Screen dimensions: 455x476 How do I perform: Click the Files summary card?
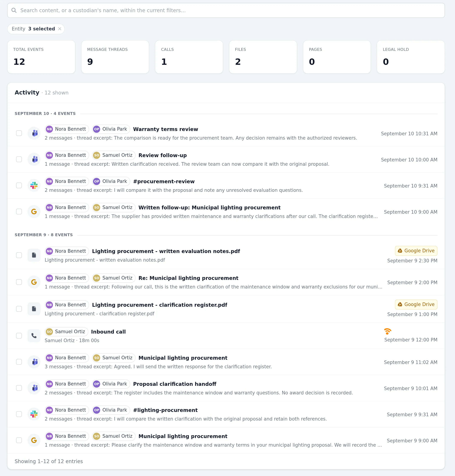tap(263, 57)
